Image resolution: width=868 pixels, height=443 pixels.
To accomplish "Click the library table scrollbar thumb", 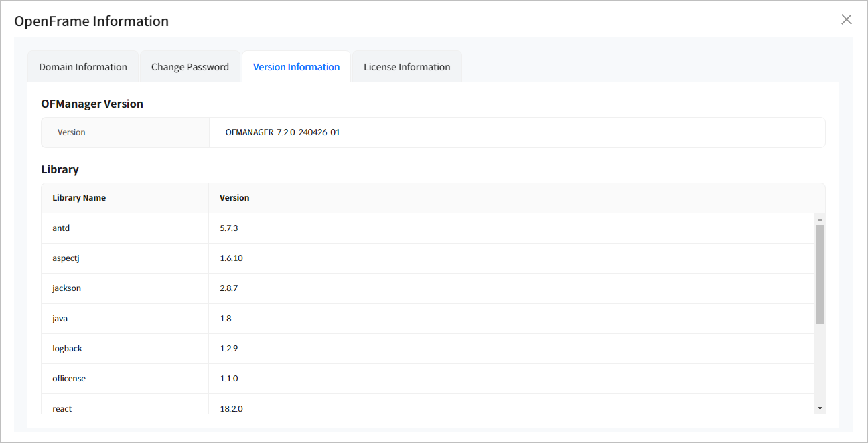I will tap(820, 274).
